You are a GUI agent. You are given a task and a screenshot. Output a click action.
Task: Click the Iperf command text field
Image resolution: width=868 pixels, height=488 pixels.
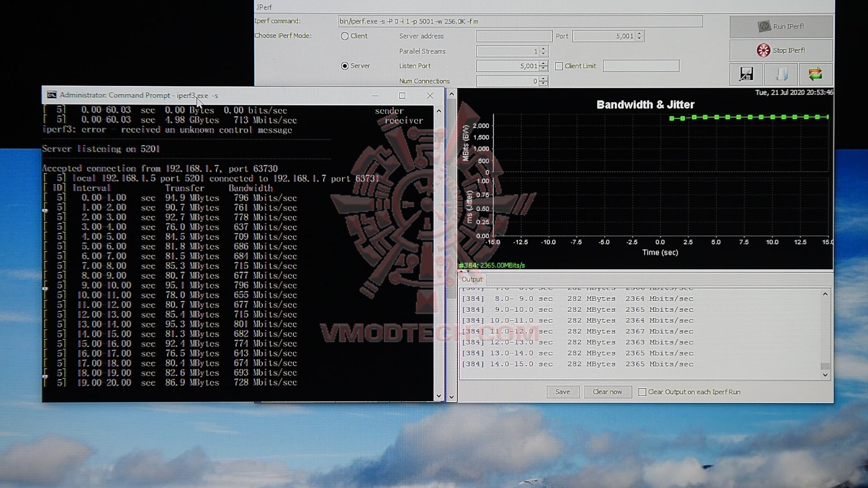pos(520,21)
